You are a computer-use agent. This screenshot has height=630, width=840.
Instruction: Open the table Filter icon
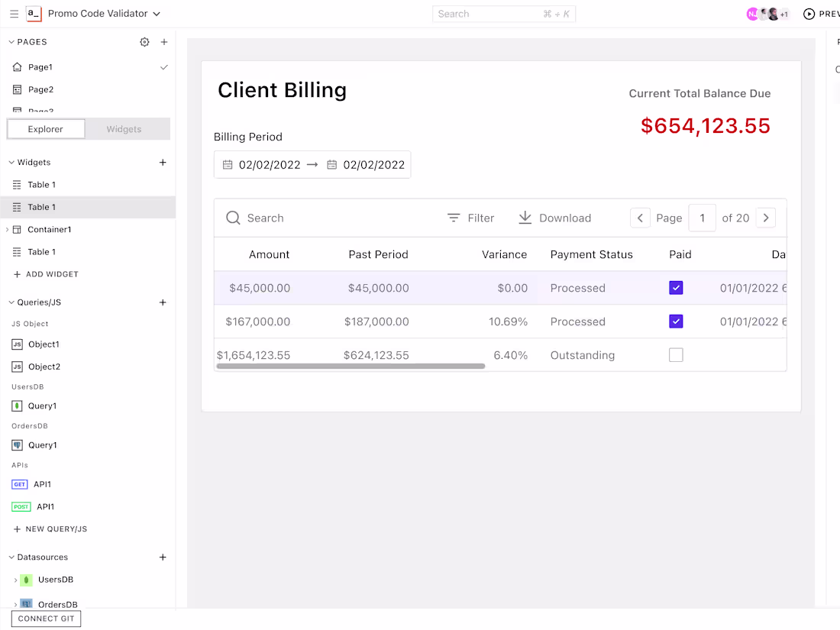454,218
